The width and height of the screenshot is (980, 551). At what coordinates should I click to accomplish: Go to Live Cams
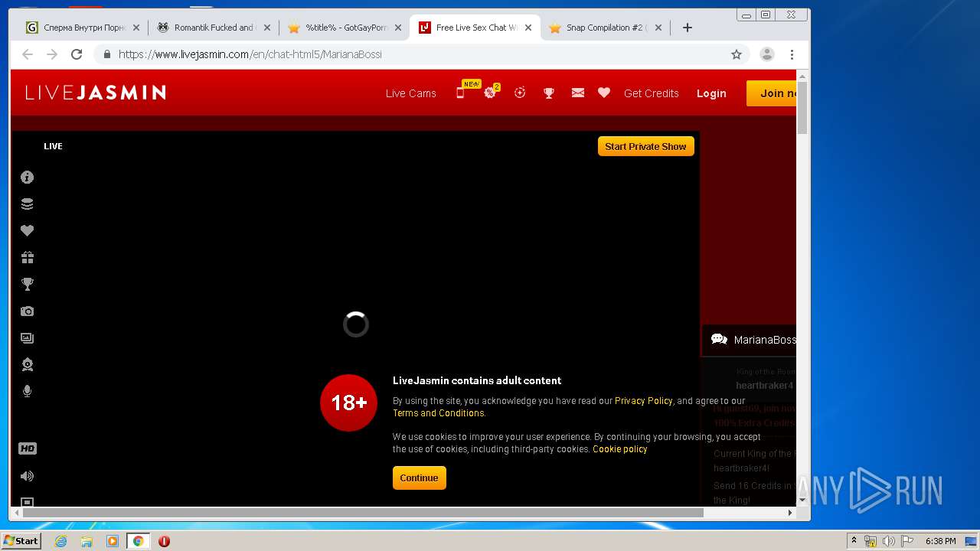tap(411, 93)
